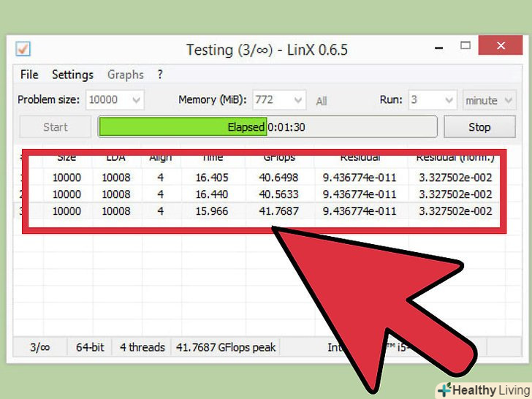This screenshot has height=399, width=532.
Task: Click the 3/∞ status bar entry
Action: click(x=40, y=347)
